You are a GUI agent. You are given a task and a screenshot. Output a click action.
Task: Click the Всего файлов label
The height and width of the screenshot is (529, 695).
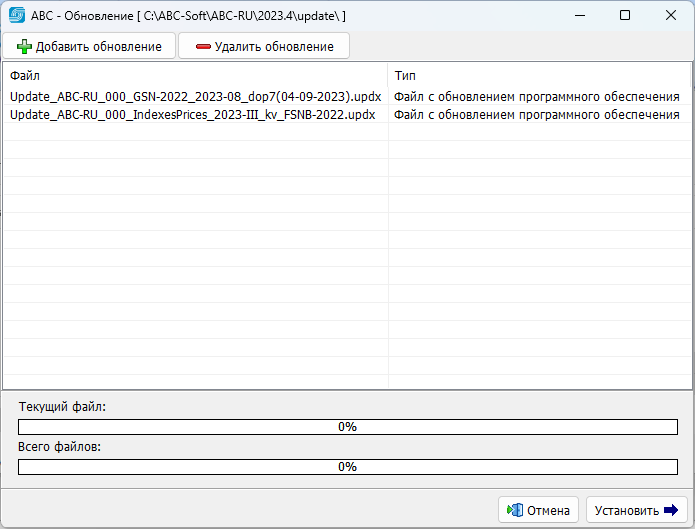click(x=60, y=447)
